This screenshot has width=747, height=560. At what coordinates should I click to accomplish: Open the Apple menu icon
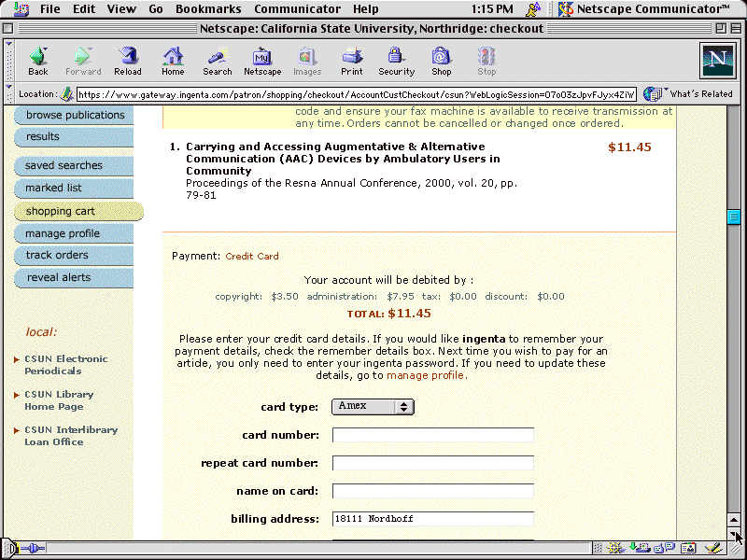pos(21,8)
